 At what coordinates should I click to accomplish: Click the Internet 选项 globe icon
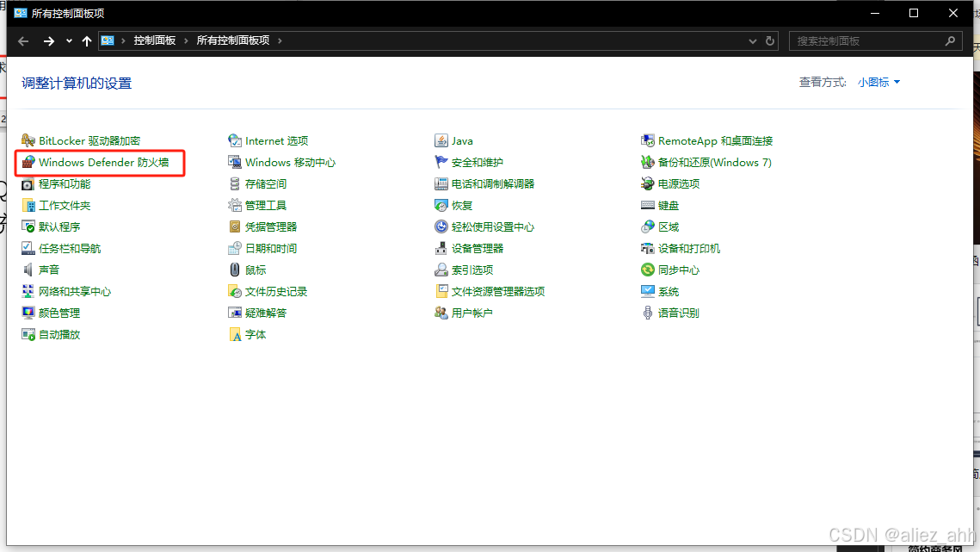click(234, 141)
